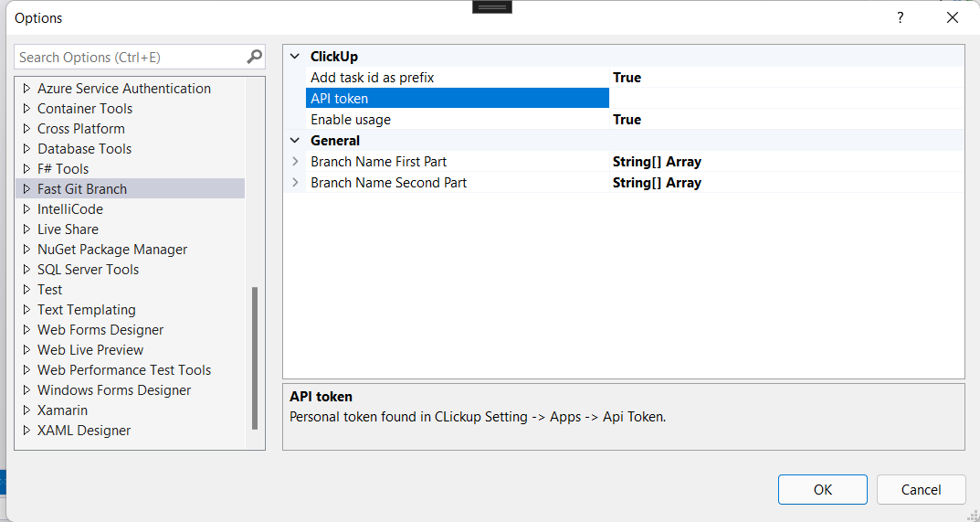Select XAML Designer tree item

pyautogui.click(x=84, y=430)
